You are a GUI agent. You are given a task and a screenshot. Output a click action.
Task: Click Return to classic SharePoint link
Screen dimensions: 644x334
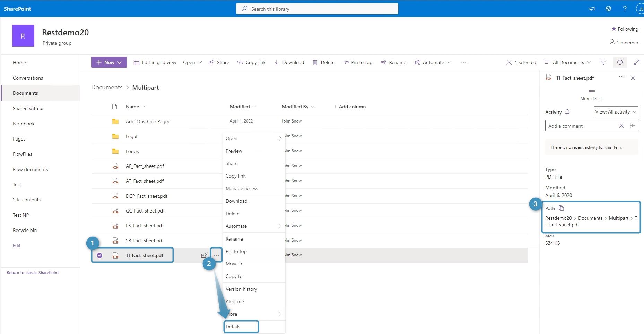[33, 273]
